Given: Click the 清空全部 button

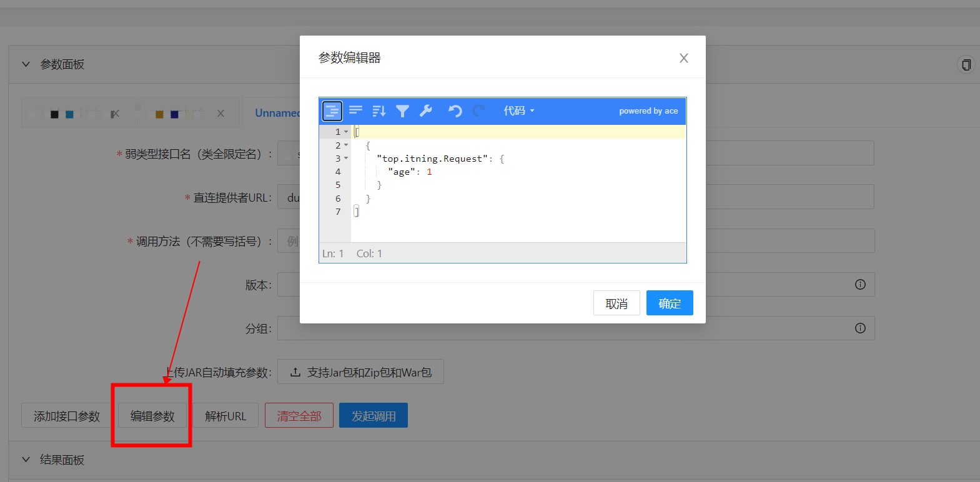Looking at the screenshot, I should tap(299, 416).
